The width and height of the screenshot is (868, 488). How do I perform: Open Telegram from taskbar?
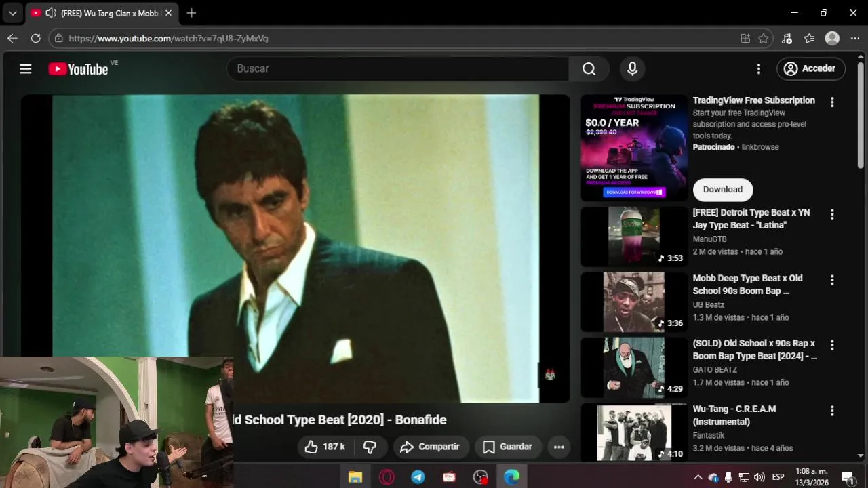point(418,477)
